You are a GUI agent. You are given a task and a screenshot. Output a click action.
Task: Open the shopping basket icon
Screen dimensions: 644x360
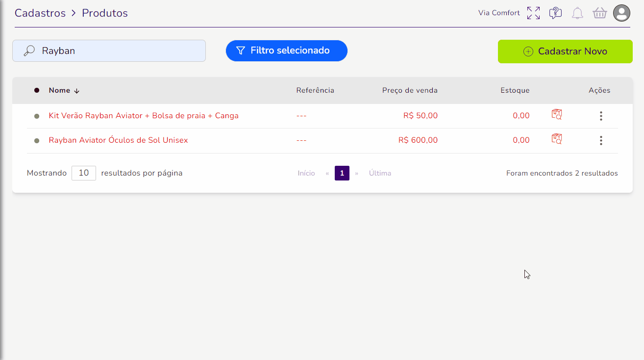600,13
